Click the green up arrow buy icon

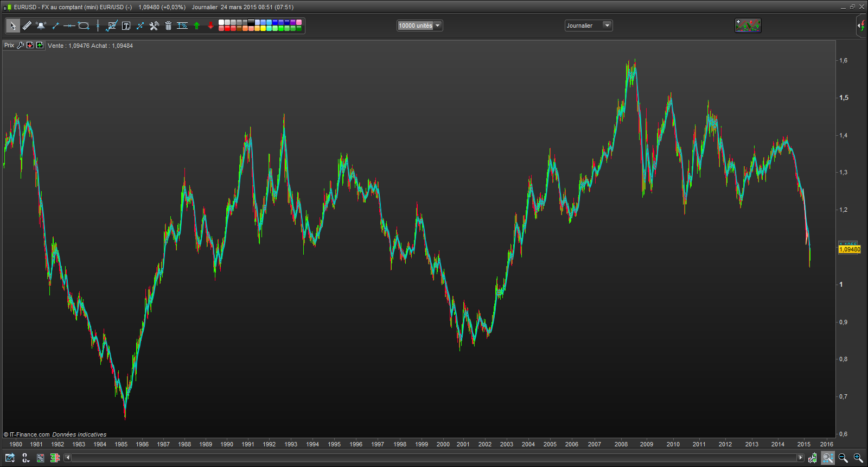[x=40, y=46]
